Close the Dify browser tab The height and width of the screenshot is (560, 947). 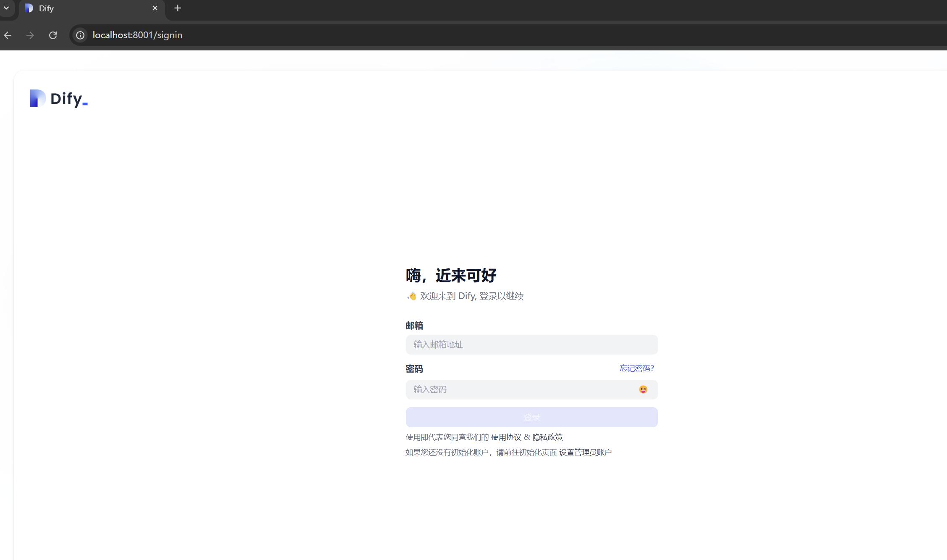click(155, 8)
